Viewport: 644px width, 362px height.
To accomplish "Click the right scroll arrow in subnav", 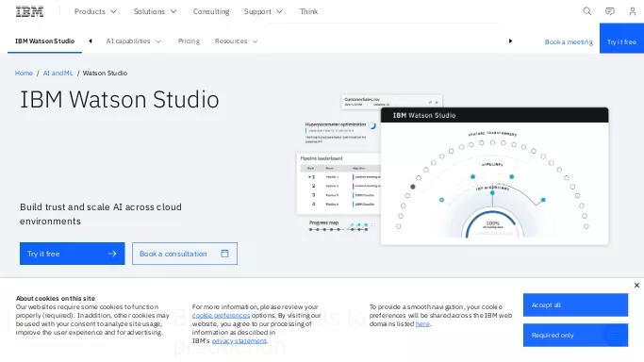I will [510, 41].
